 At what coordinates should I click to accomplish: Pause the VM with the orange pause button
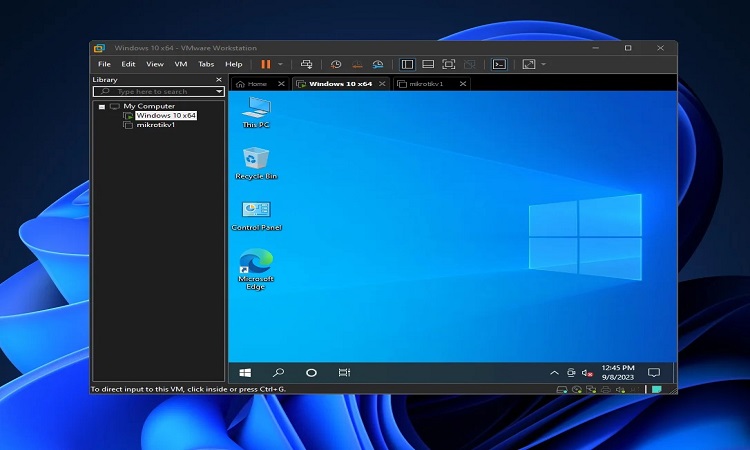(266, 64)
